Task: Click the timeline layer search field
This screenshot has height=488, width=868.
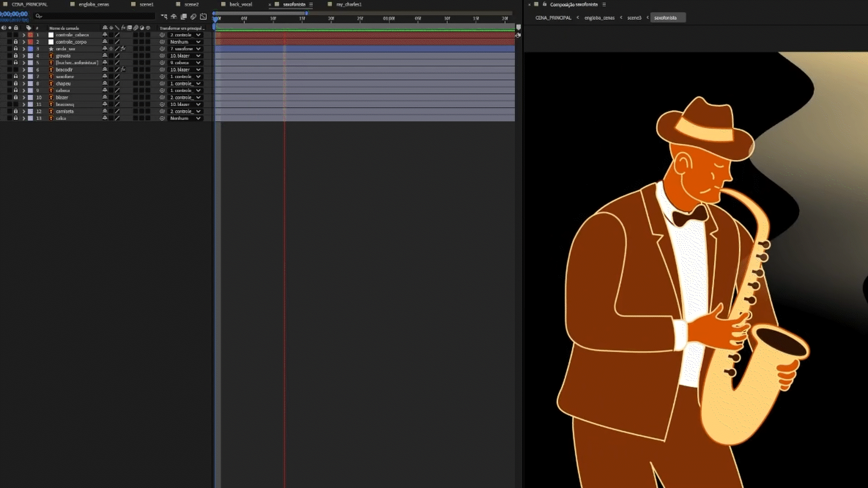Action: [x=95, y=16]
